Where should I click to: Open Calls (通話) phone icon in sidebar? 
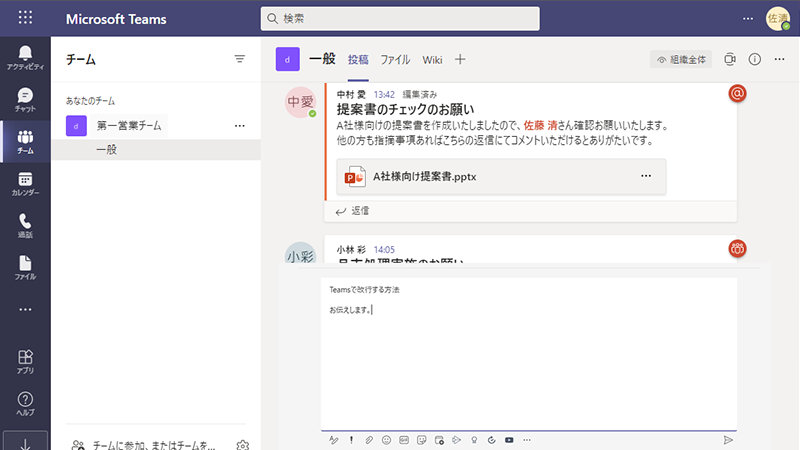[25, 226]
